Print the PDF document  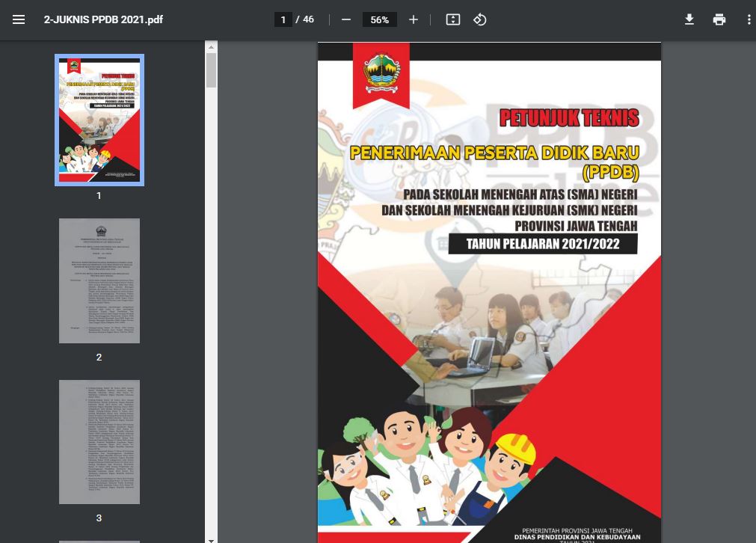pos(719,19)
